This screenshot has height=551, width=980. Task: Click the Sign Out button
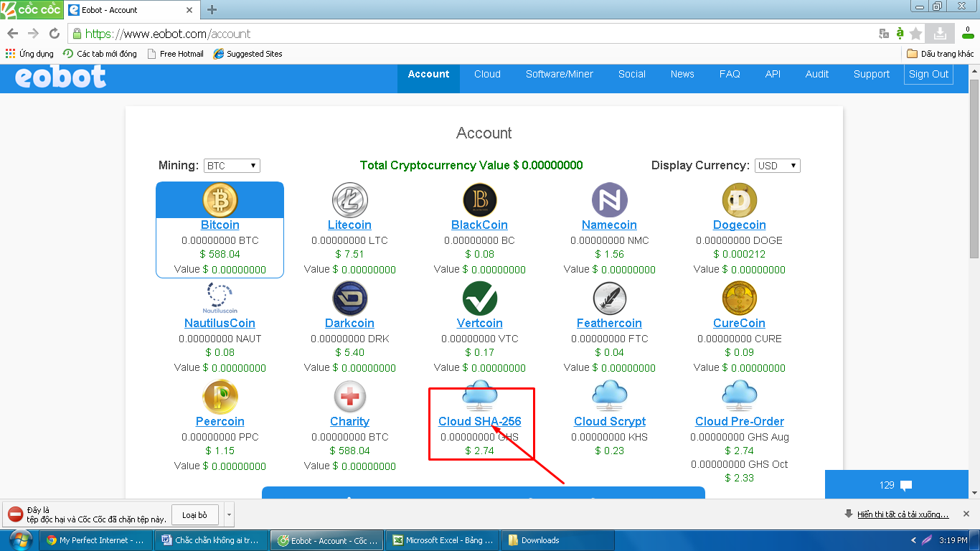pyautogui.click(x=928, y=74)
